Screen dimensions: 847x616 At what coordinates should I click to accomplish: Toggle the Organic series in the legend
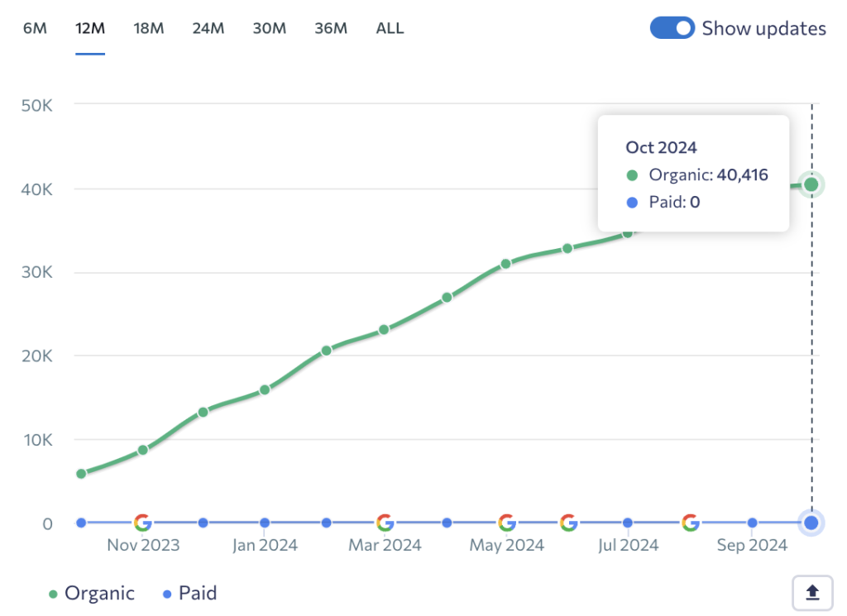(x=91, y=593)
